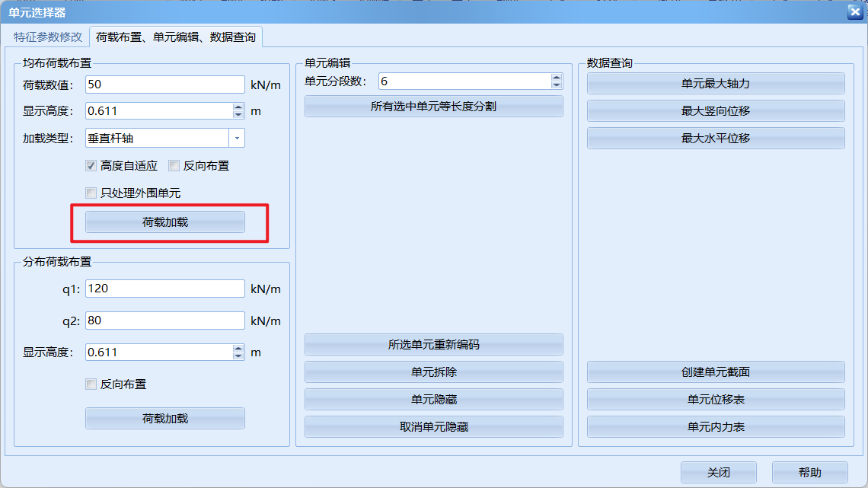The width and height of the screenshot is (868, 488).
Task: Open the 单元内力表
Action: point(716,427)
